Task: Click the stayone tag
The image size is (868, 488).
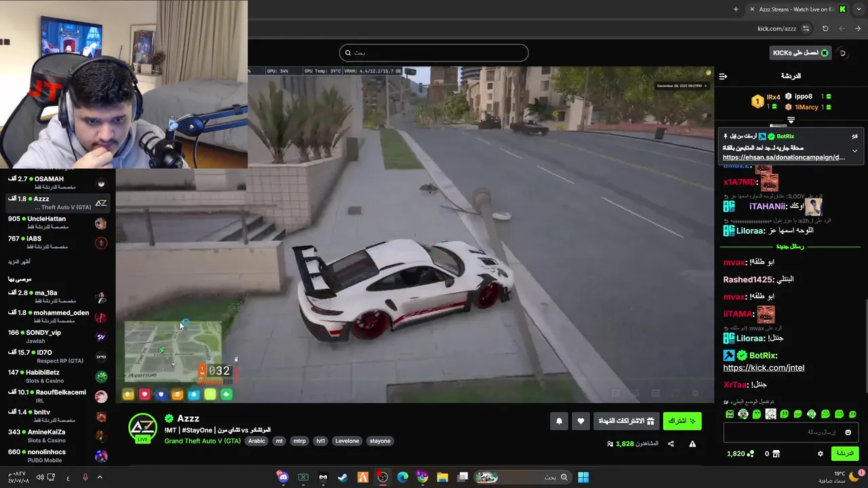Action: click(x=380, y=441)
